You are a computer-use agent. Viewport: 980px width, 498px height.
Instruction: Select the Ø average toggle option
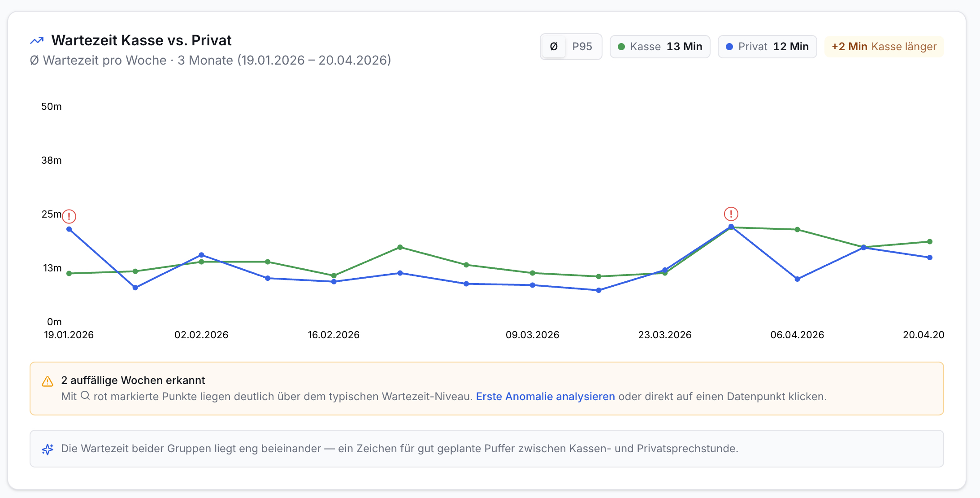tap(554, 47)
